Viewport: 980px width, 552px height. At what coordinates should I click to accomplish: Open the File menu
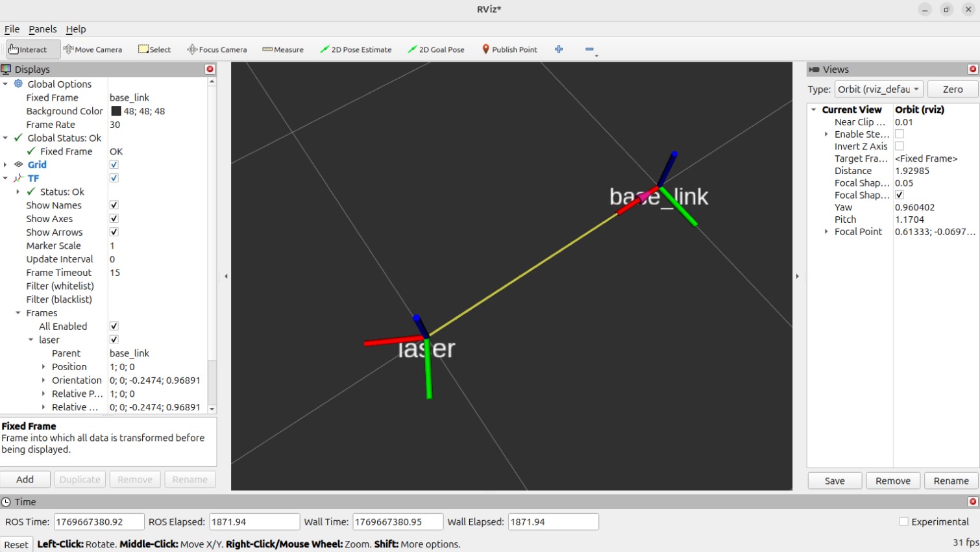[x=12, y=29]
